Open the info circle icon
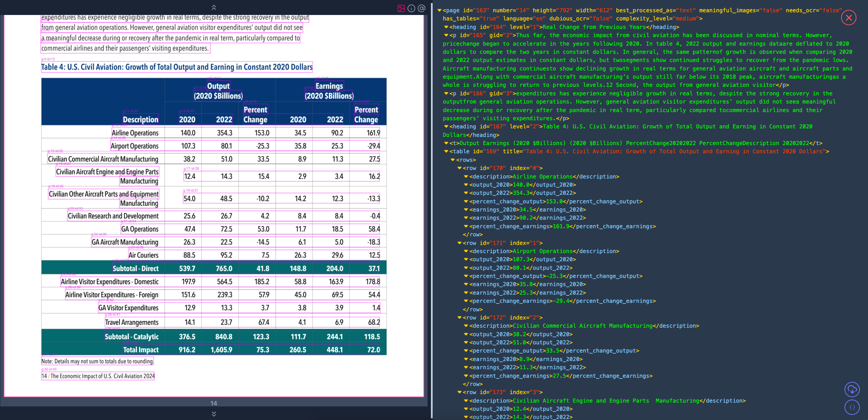868x420 pixels. click(411, 8)
